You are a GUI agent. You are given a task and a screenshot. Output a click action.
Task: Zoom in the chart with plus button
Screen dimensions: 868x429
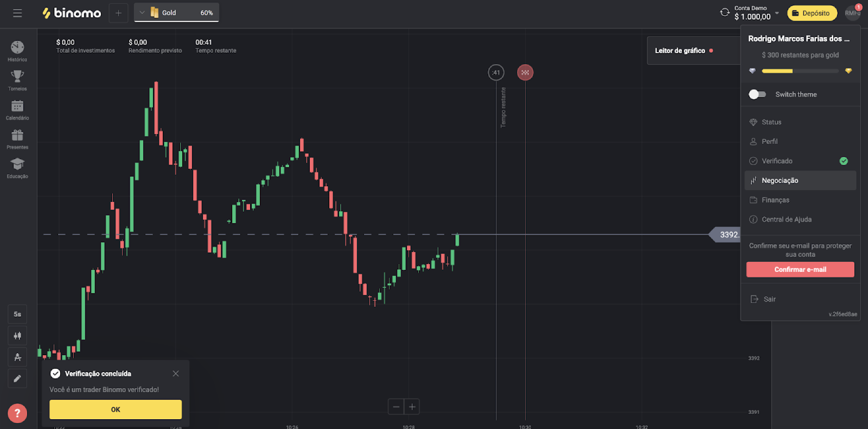[x=412, y=407]
